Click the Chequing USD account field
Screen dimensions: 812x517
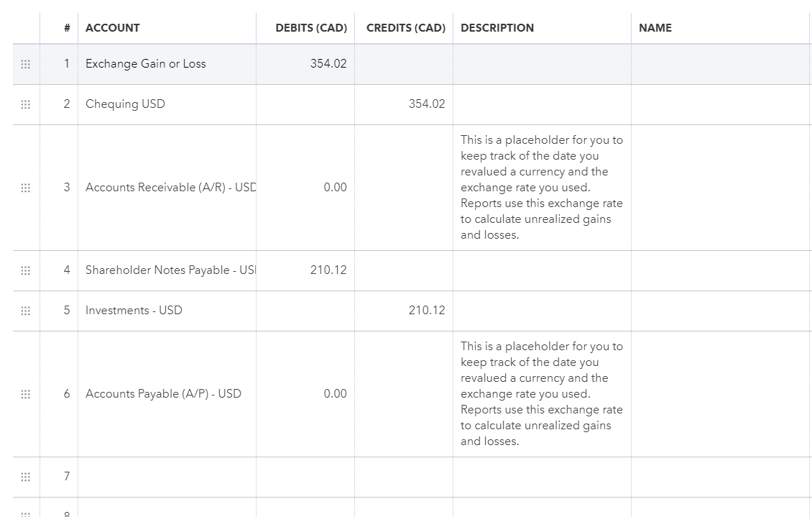[166, 104]
